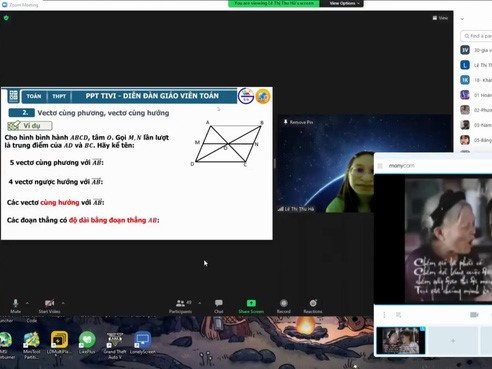Open Grand Theft Auto V shortcut

115,346
